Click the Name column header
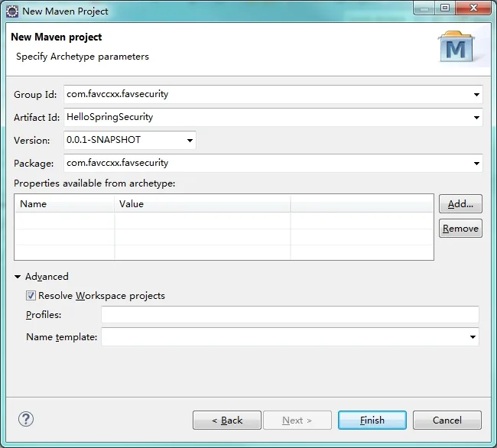This screenshot has height=448, width=497. [x=64, y=203]
